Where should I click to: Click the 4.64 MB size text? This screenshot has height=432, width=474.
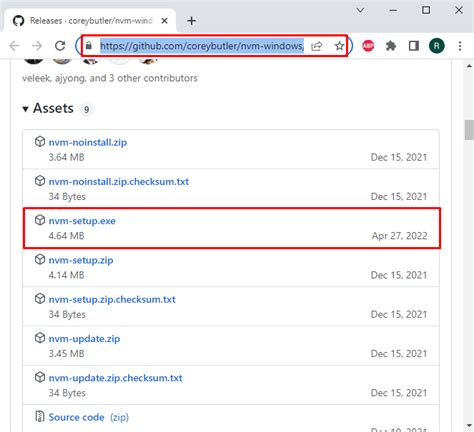pos(66,236)
